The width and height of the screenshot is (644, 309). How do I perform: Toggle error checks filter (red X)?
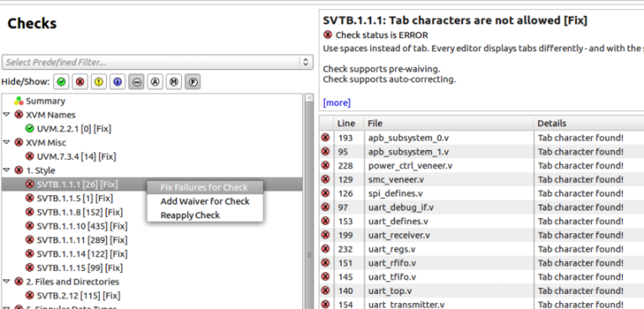(80, 82)
